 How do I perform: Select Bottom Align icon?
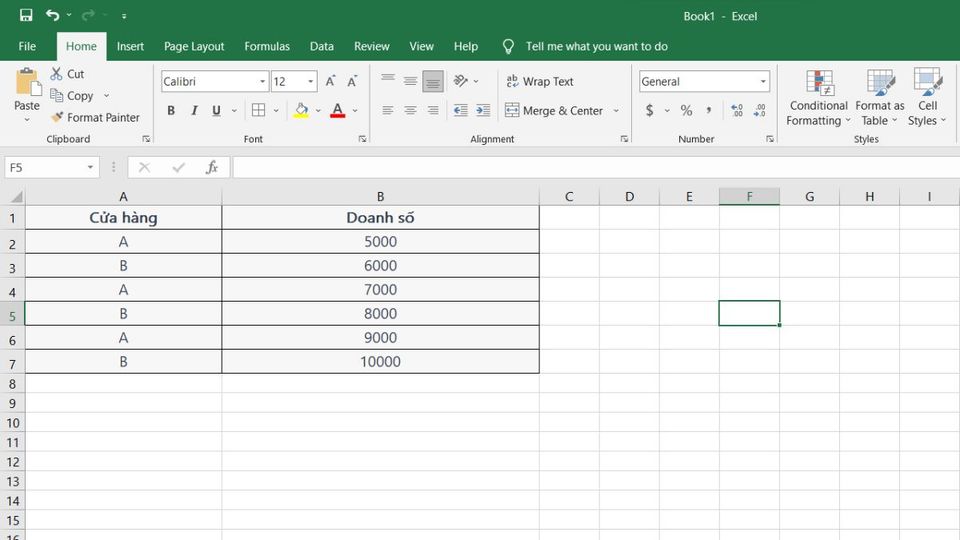pyautogui.click(x=433, y=81)
